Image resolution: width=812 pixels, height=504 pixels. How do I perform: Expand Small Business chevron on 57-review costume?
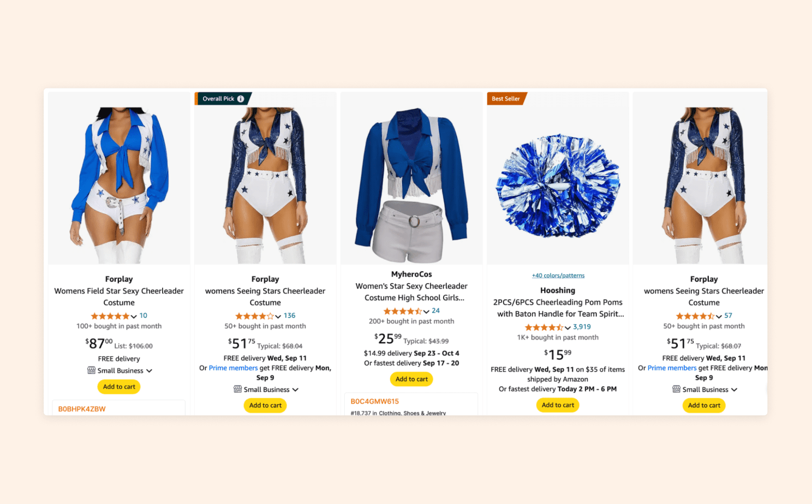(734, 390)
